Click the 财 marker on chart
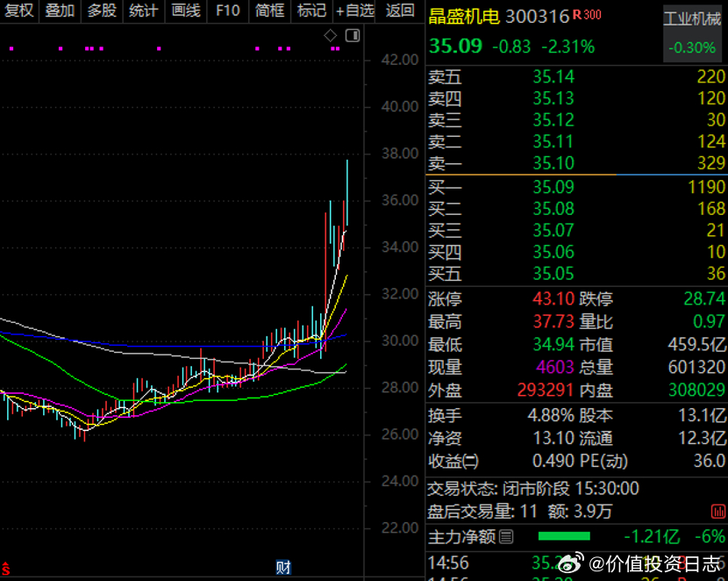The width and height of the screenshot is (728, 581). 283,568
